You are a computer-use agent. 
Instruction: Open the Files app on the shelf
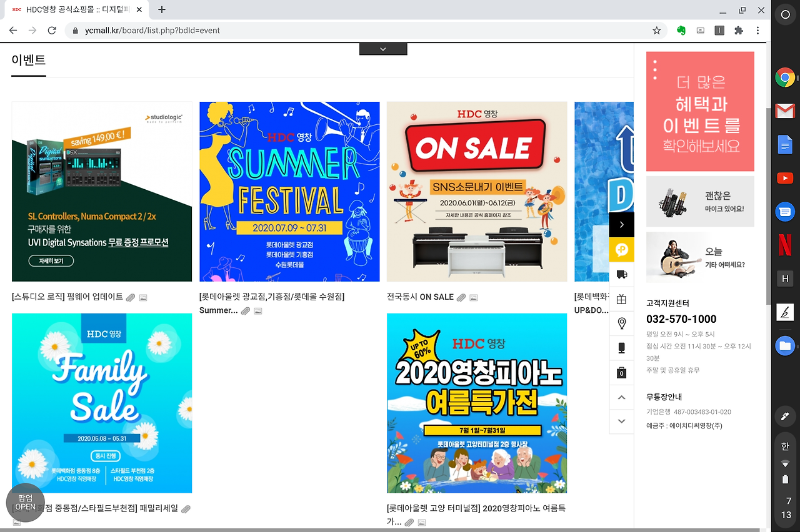point(785,345)
